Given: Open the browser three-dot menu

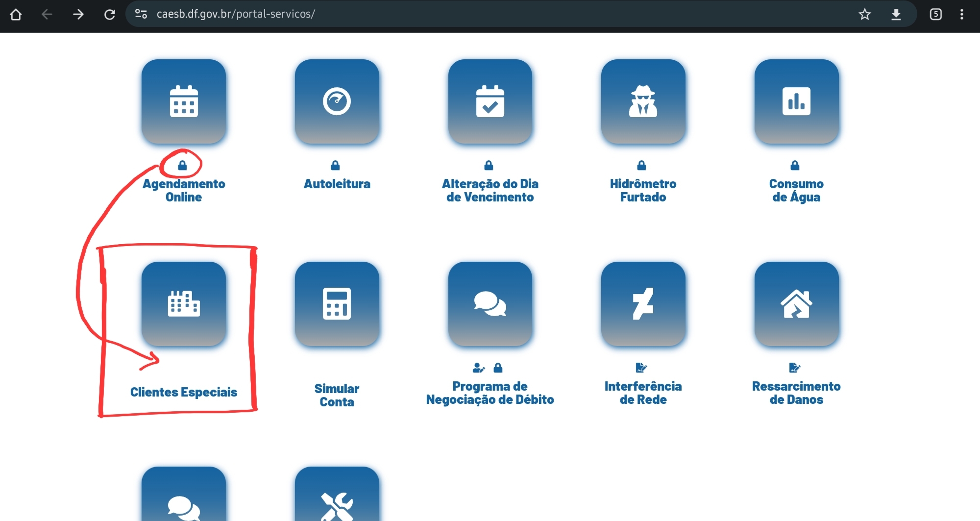Looking at the screenshot, I should (962, 14).
